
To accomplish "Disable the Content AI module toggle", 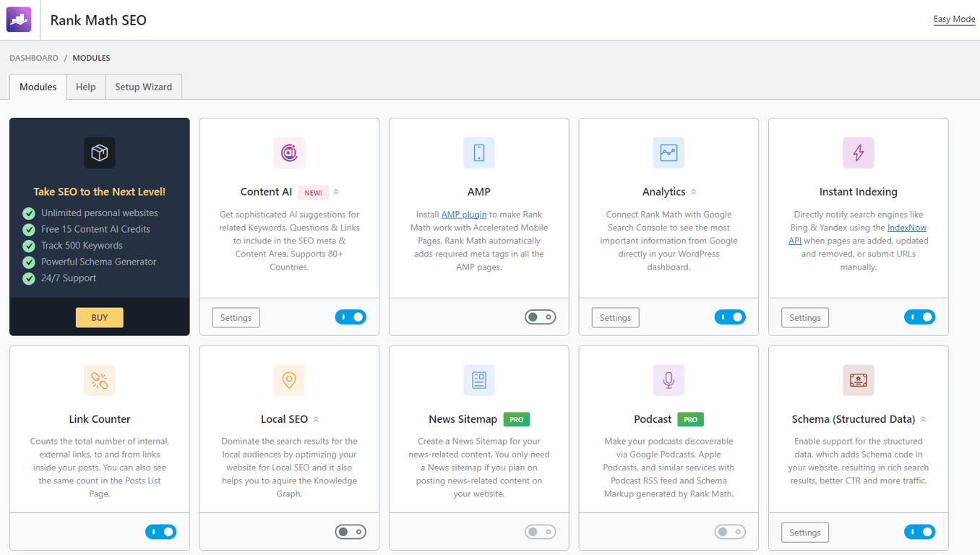I will point(351,317).
